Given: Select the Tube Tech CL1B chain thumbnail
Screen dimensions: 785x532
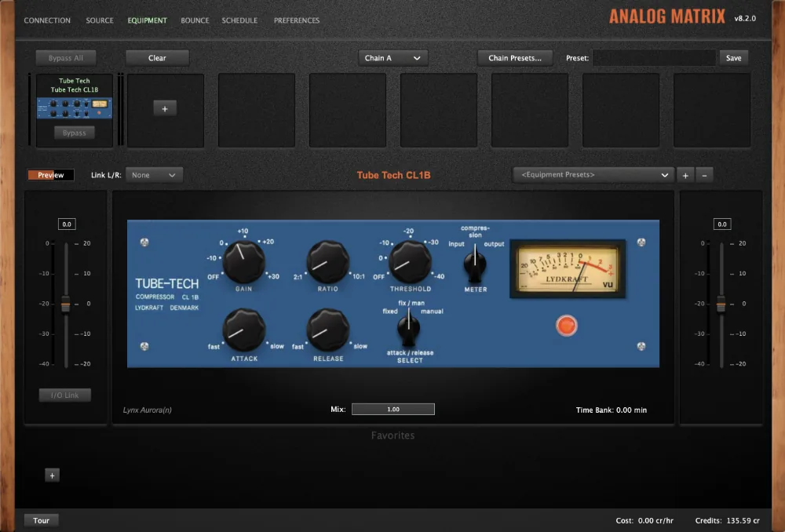Looking at the screenshot, I should point(74,108).
